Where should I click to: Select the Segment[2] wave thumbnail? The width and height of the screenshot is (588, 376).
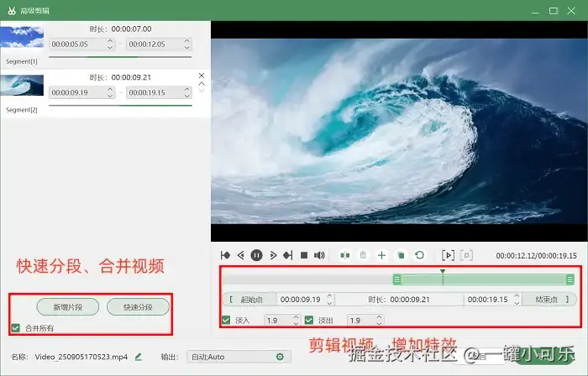pyautogui.click(x=22, y=86)
